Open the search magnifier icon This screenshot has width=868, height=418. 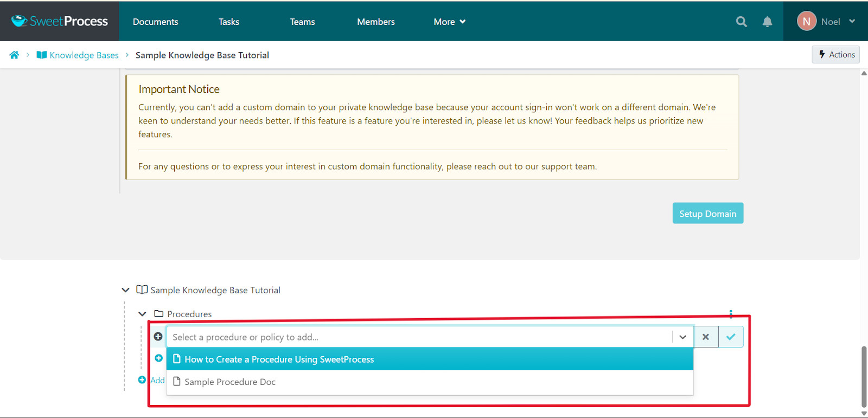point(741,22)
